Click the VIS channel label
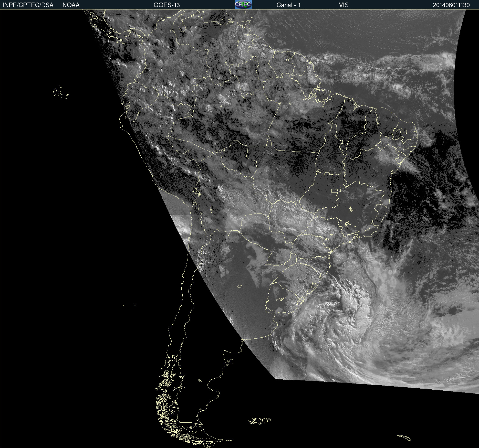This screenshot has height=448, width=479. (x=344, y=5)
